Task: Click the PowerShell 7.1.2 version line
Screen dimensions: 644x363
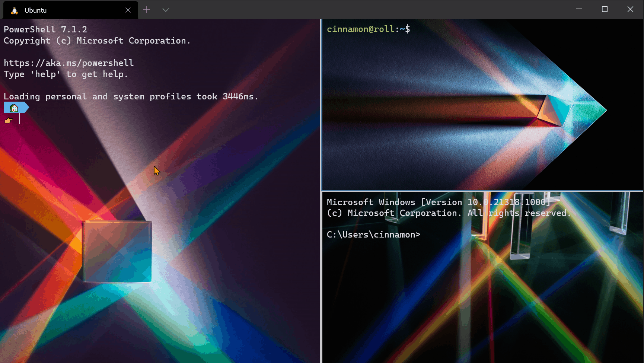Action: click(x=45, y=29)
